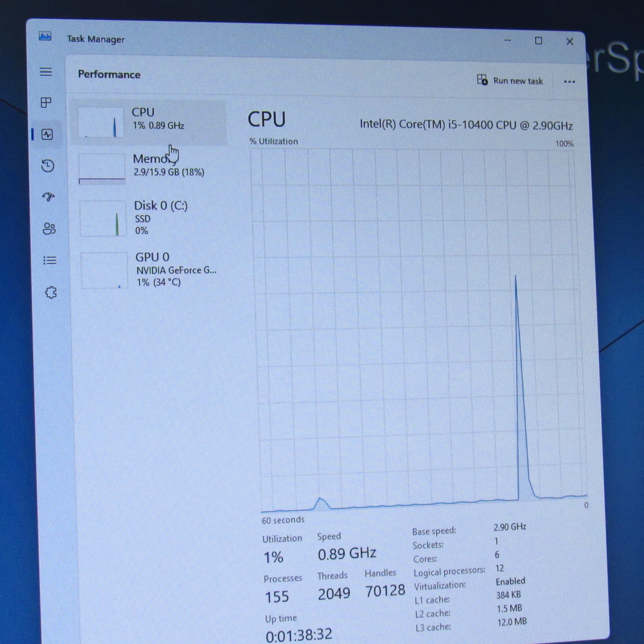
Task: Maximize the Task Manager window
Action: (538, 41)
